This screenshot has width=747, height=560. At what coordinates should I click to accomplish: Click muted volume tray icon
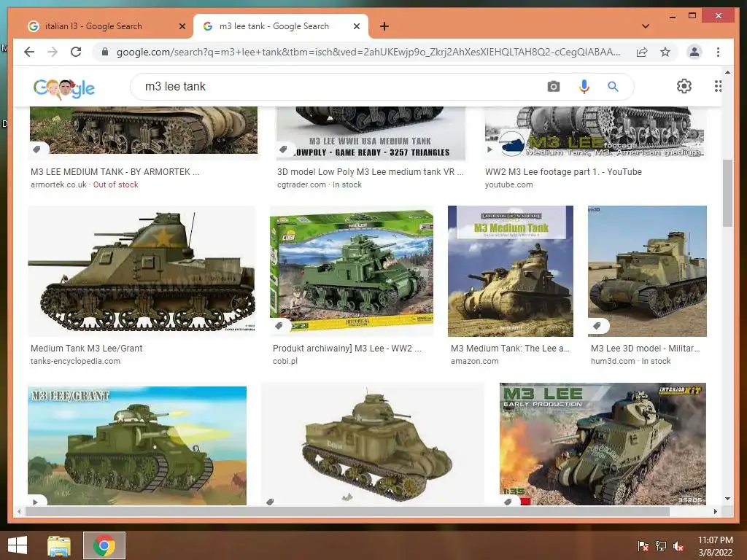(678, 546)
